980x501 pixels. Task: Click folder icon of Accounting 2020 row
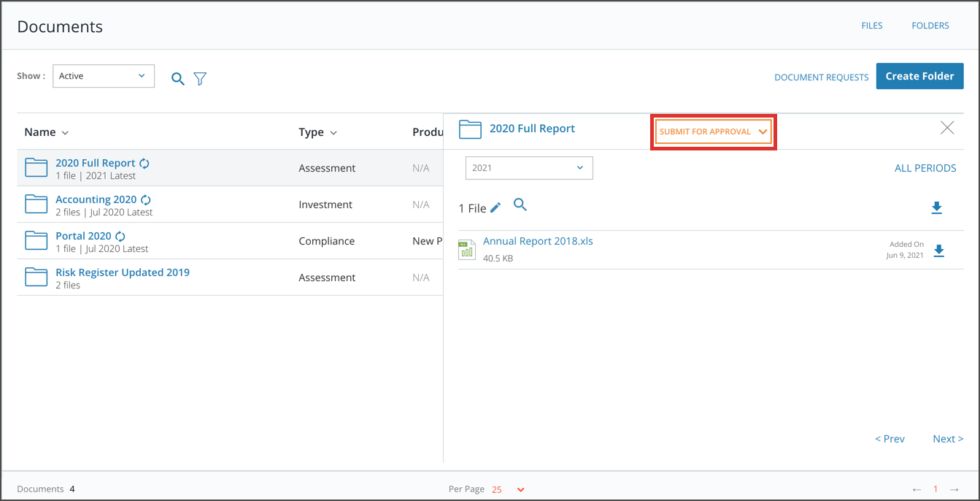coord(36,204)
